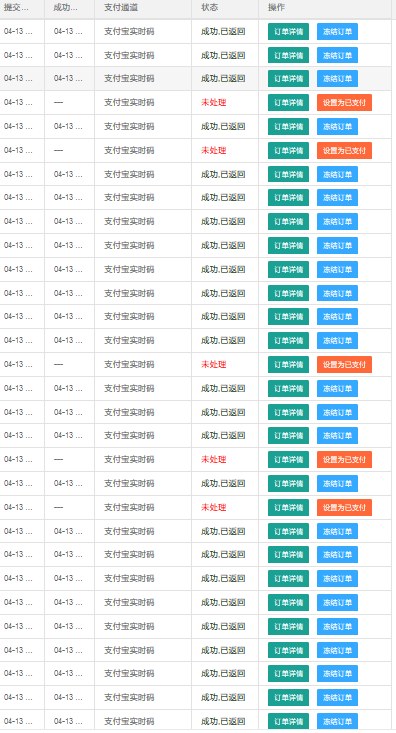The height and width of the screenshot is (733, 396).
Task: Click 成功,已返回 status in the first row
Action: point(223,31)
